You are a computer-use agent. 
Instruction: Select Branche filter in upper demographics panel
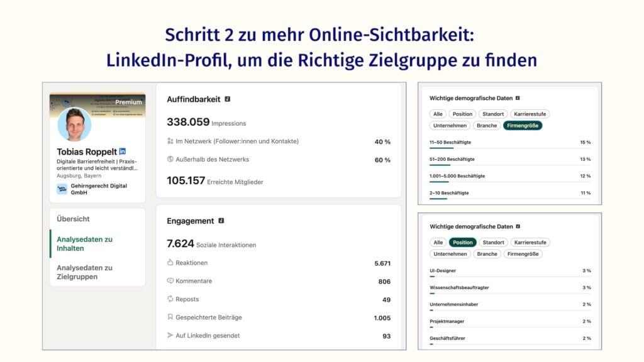(487, 126)
